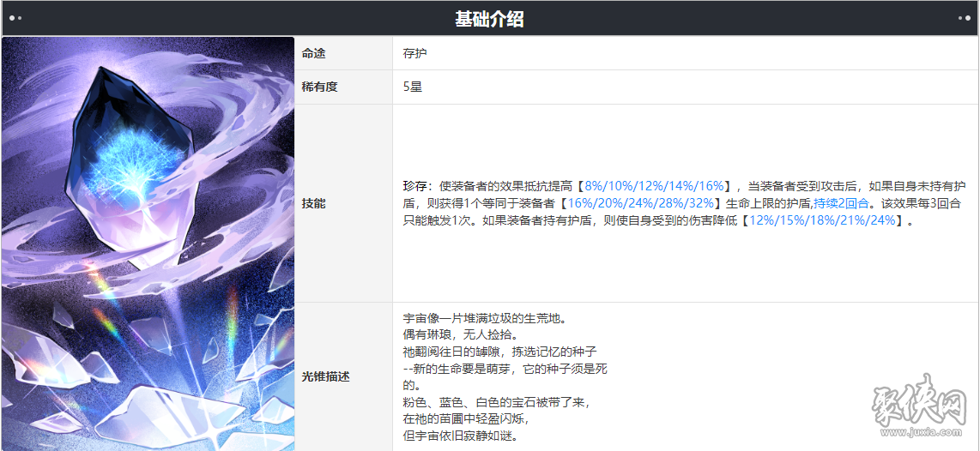The width and height of the screenshot is (980, 451).
Task: Click the 技能 row label
Action: (313, 204)
